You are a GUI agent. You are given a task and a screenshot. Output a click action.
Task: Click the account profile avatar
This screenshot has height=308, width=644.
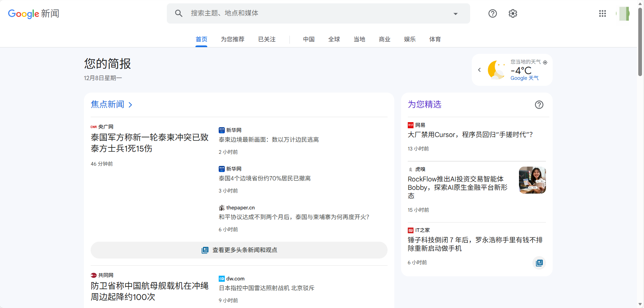point(623,14)
